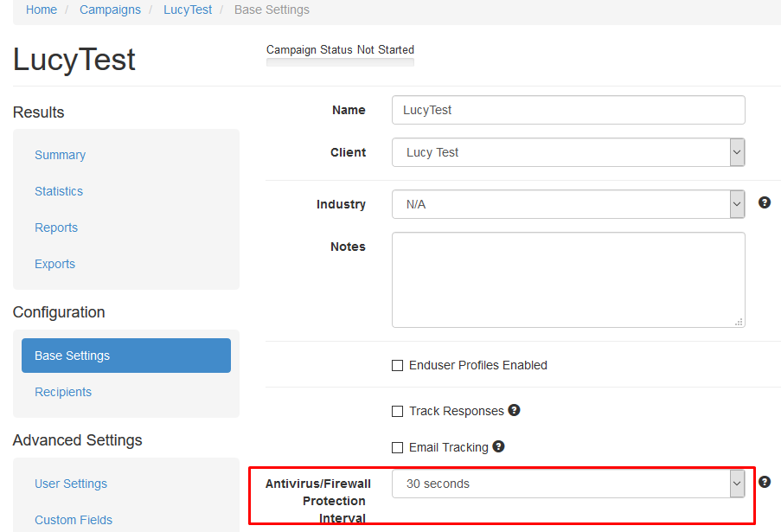Select Base Settings in Configuration menu
Viewport: 781px width, 532px height.
126,356
